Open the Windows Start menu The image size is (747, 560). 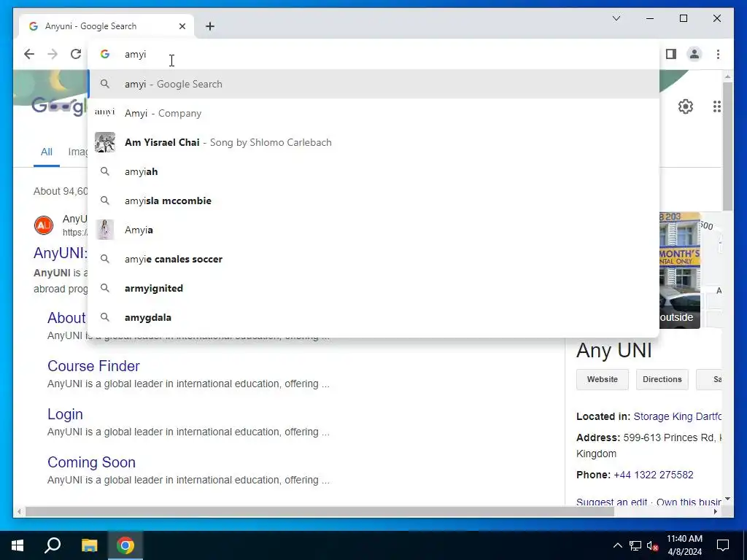[x=18, y=545]
